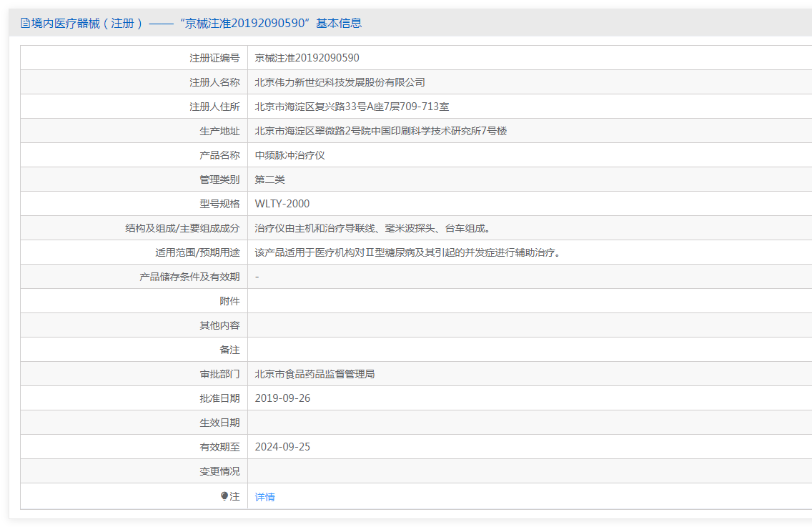Screen dimensions: 812x527
Task: Click the 管理类别 label
Action: click(x=219, y=179)
